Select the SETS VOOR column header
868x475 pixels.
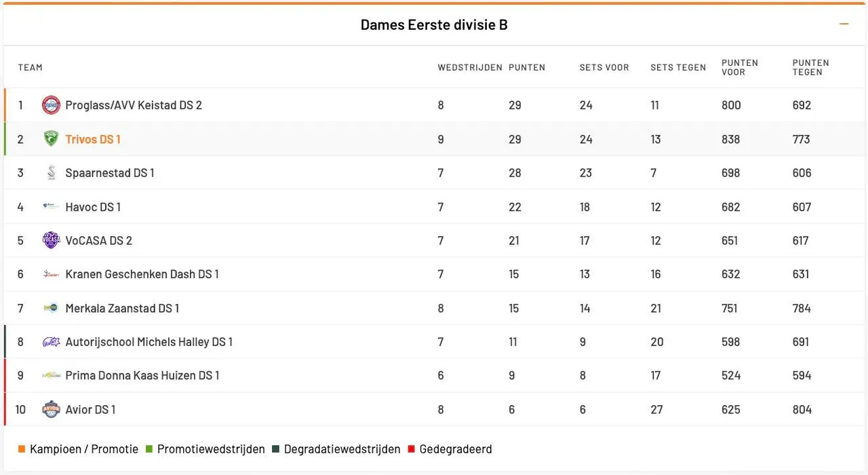[604, 67]
